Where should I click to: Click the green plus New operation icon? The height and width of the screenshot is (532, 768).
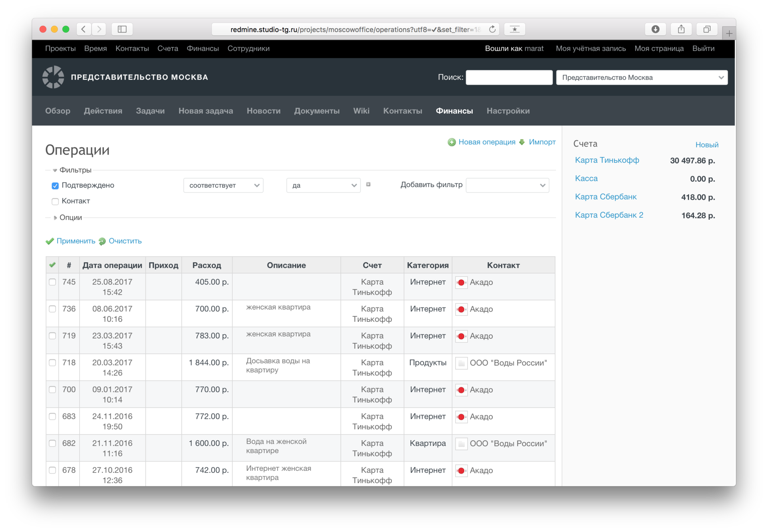[452, 142]
